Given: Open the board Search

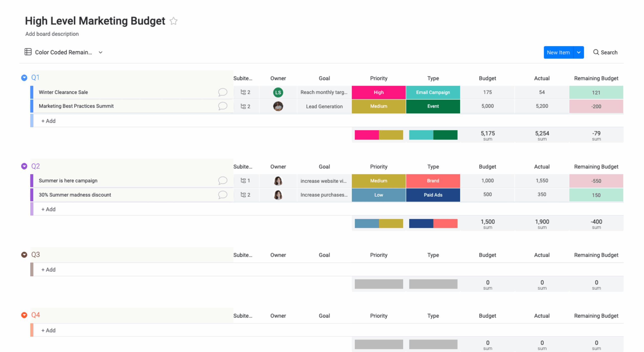Looking at the screenshot, I should [605, 52].
